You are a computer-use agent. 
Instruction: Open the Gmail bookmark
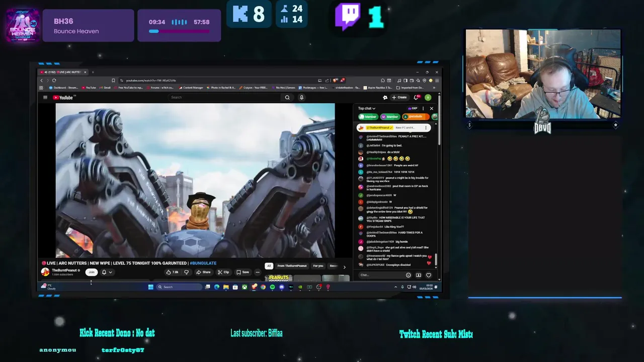click(105, 87)
